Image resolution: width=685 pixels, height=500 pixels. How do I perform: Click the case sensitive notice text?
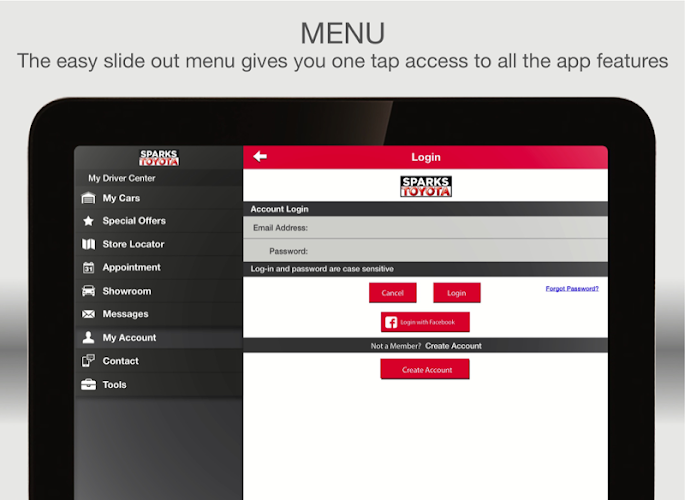click(x=322, y=269)
